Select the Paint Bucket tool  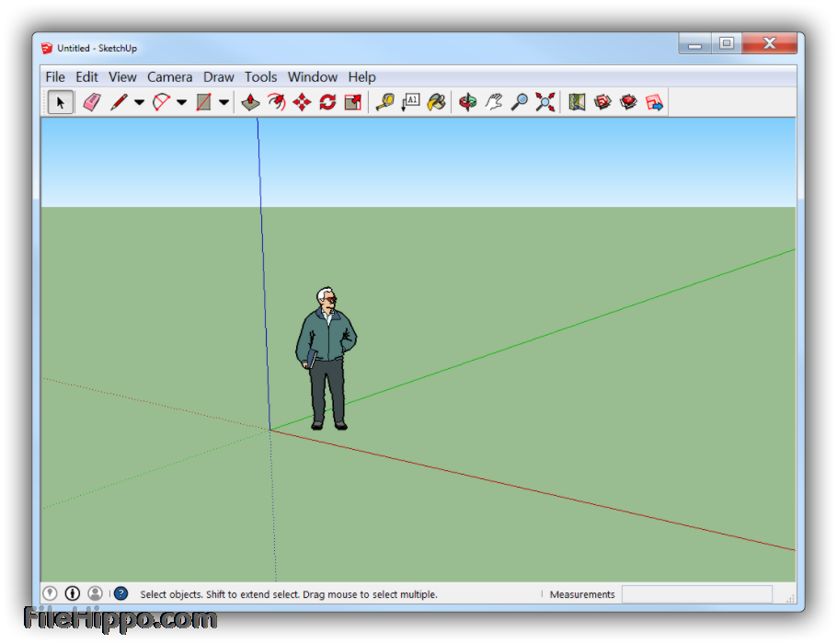point(437,102)
